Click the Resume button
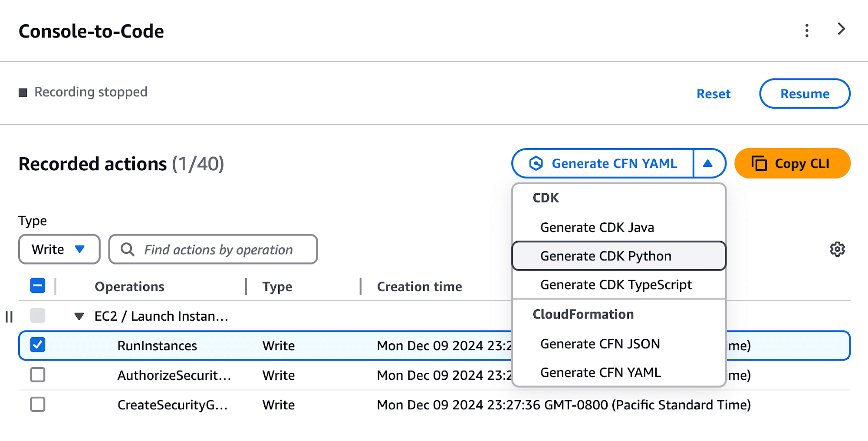The height and width of the screenshot is (441, 868). pos(805,93)
